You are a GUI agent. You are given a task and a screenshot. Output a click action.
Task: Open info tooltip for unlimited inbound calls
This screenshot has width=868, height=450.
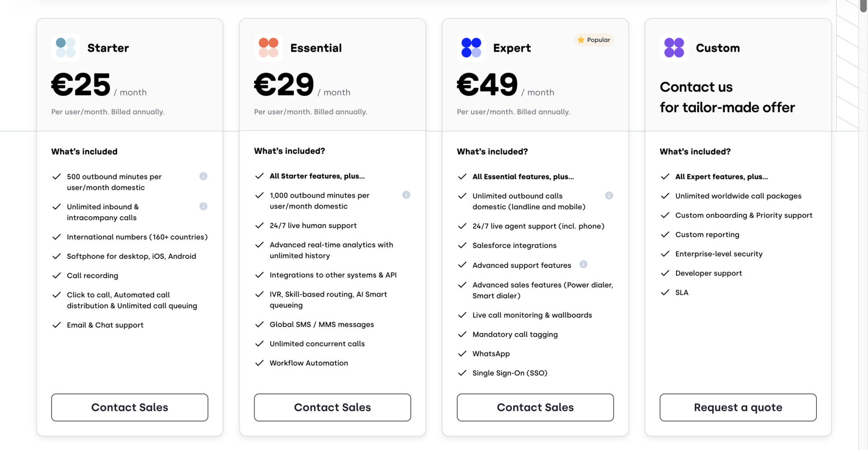pos(203,206)
